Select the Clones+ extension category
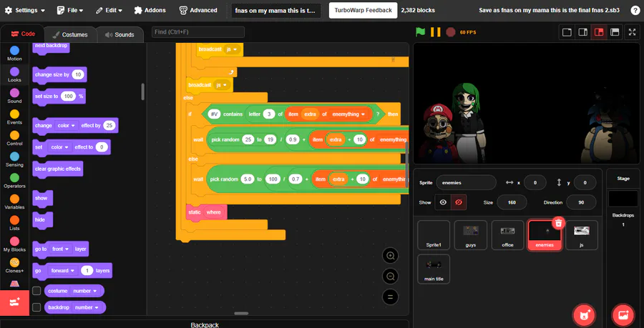 (x=14, y=266)
